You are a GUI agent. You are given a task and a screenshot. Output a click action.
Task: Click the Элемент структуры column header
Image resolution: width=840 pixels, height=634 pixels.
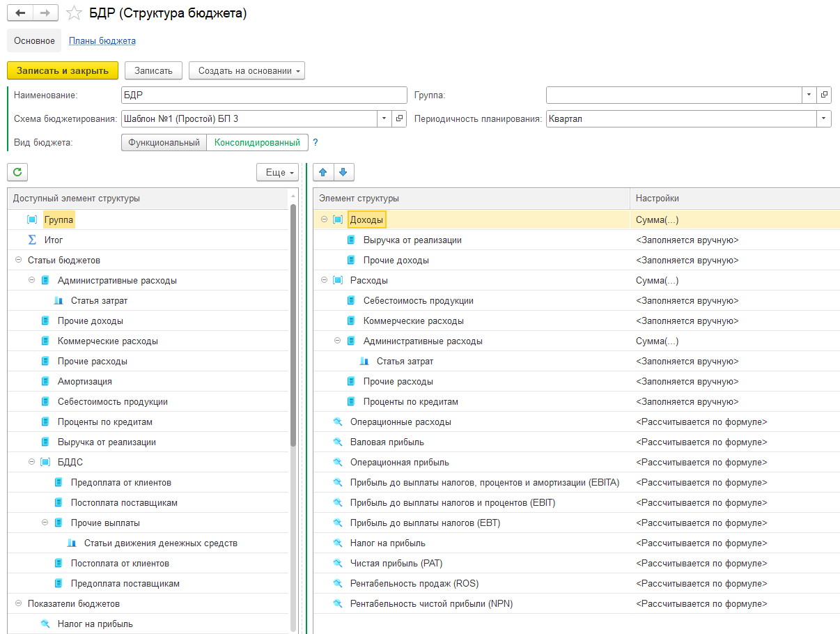(472, 199)
